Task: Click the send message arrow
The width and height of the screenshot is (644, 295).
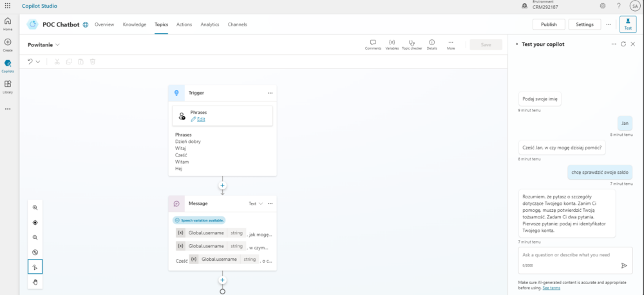Action: click(x=624, y=265)
